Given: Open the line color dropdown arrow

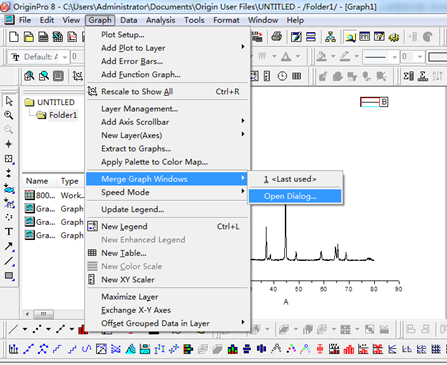Looking at the screenshot, I should 357,56.
